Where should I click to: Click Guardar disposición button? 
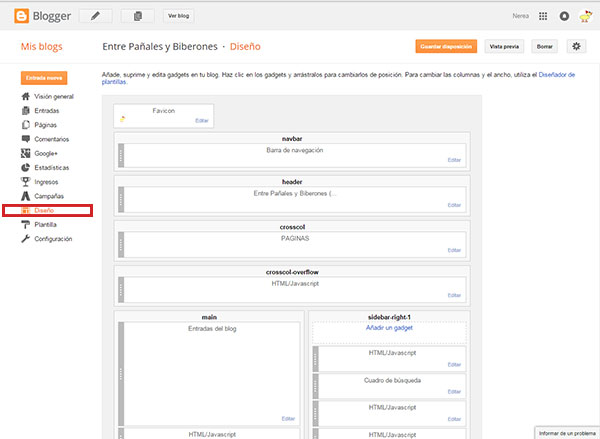point(446,46)
